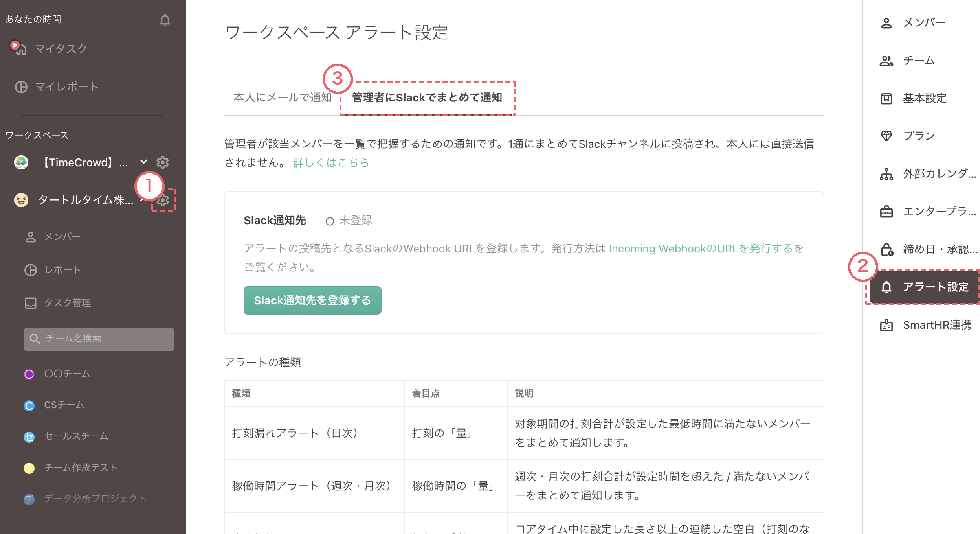Open タスク管理 in left sidebar

point(58,303)
